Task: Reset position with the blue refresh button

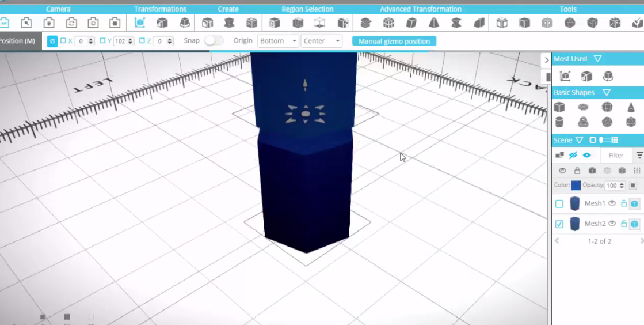Action: [x=52, y=41]
